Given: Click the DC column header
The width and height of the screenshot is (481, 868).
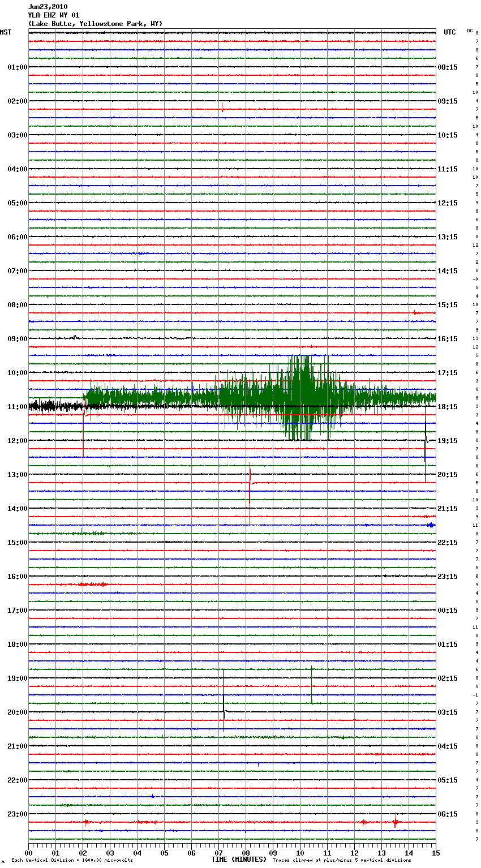Looking at the screenshot, I should (x=470, y=31).
